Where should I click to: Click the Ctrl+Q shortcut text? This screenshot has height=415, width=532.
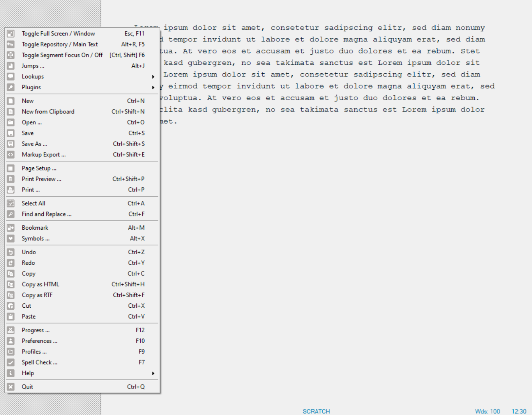(x=136, y=387)
